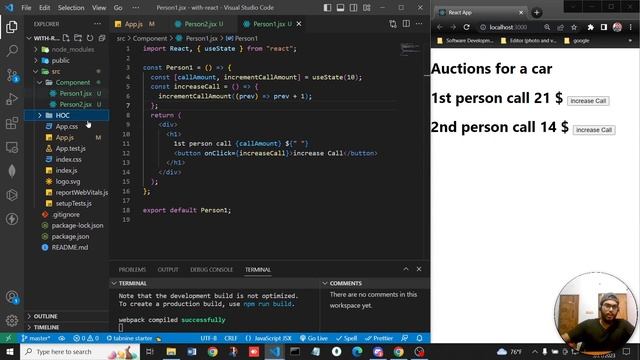Viewport: 640px width, 360px height.
Task: Click Increase Call for 1st person
Action: coord(588,101)
